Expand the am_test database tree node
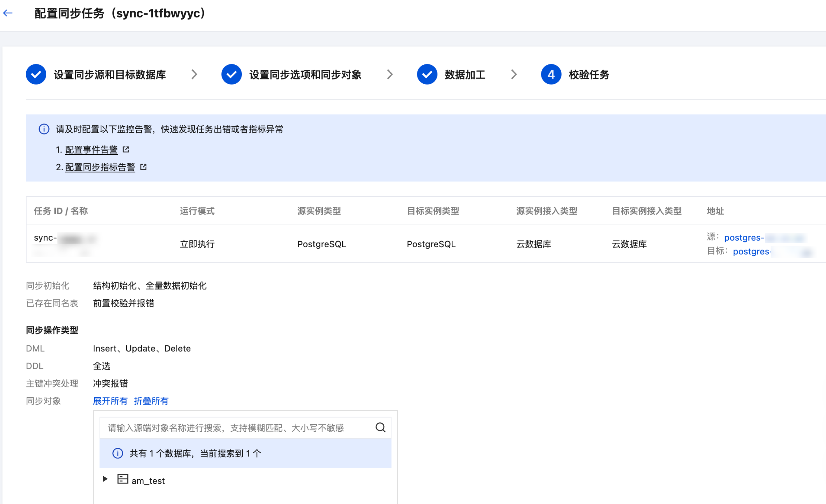 point(105,479)
